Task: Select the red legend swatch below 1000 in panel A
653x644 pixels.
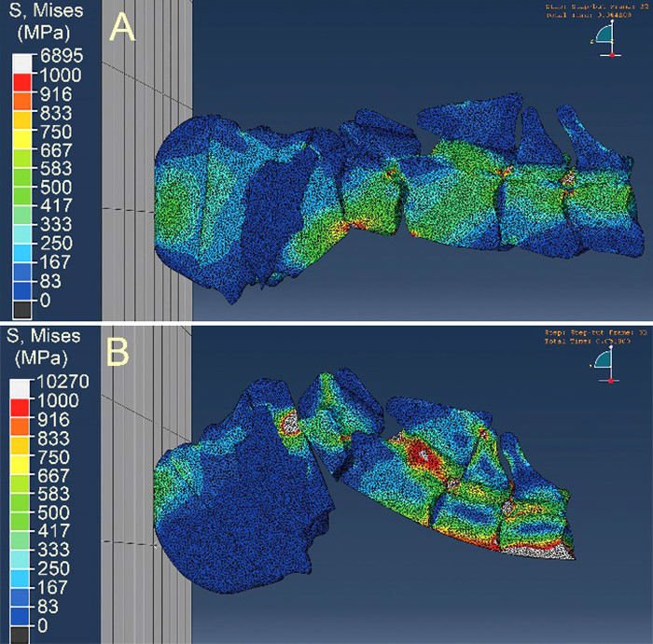Action: pyautogui.click(x=22, y=82)
